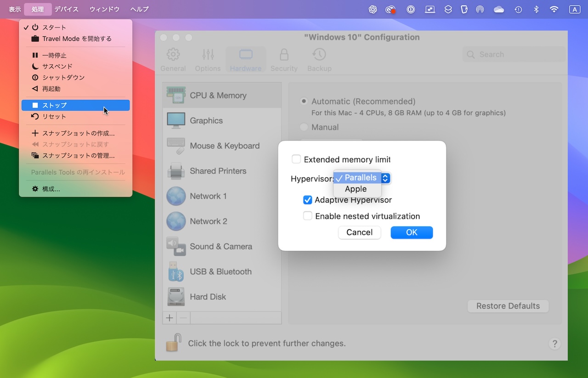The image size is (588, 378).
Task: Select the Sound & Camera icon
Action: click(176, 247)
